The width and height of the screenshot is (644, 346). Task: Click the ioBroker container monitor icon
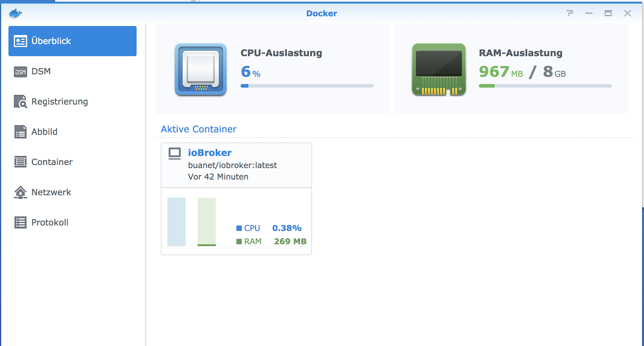click(x=175, y=154)
